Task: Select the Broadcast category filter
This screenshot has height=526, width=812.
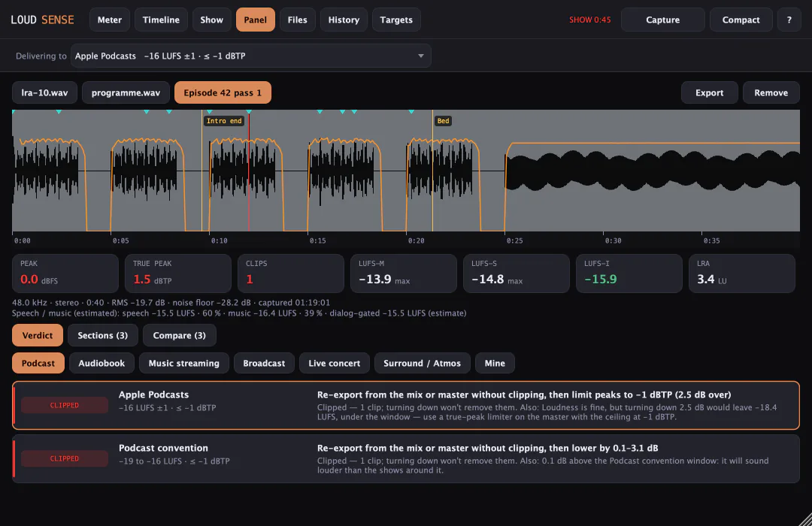Action: click(x=264, y=363)
